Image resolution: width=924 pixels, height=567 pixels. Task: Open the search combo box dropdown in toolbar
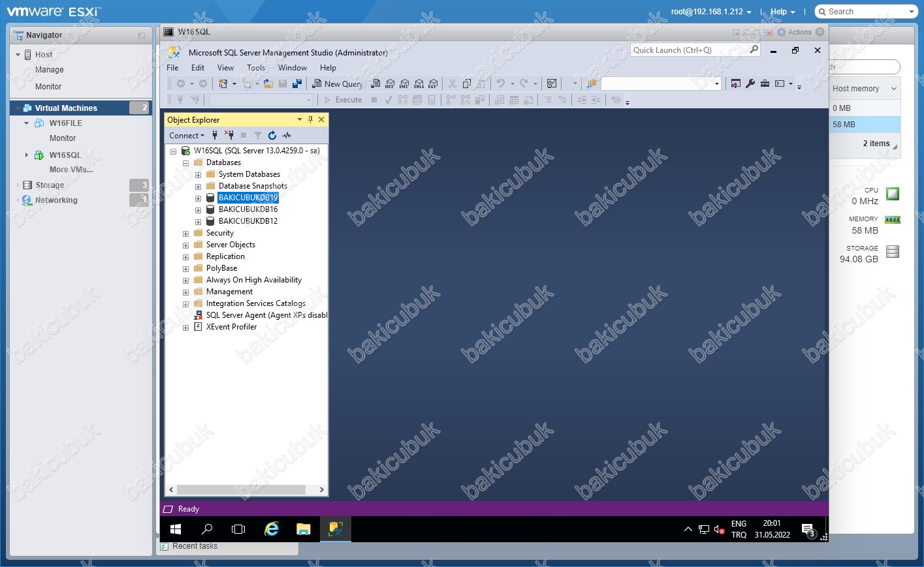pyautogui.click(x=717, y=84)
